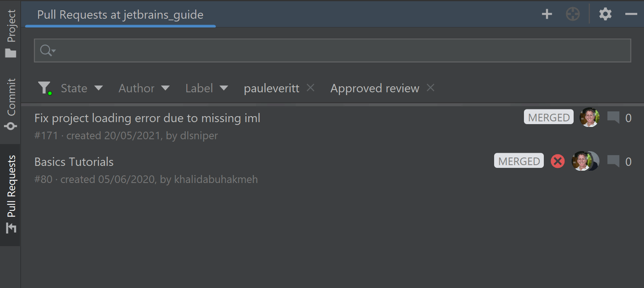This screenshot has height=288, width=644.
Task: Expand the Author filter
Action: pos(144,88)
